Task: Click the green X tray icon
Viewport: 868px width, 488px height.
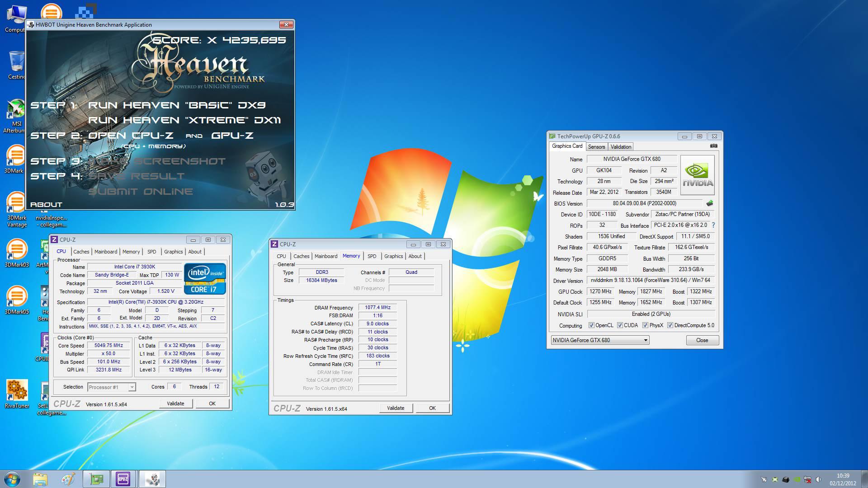Action: pos(775,479)
